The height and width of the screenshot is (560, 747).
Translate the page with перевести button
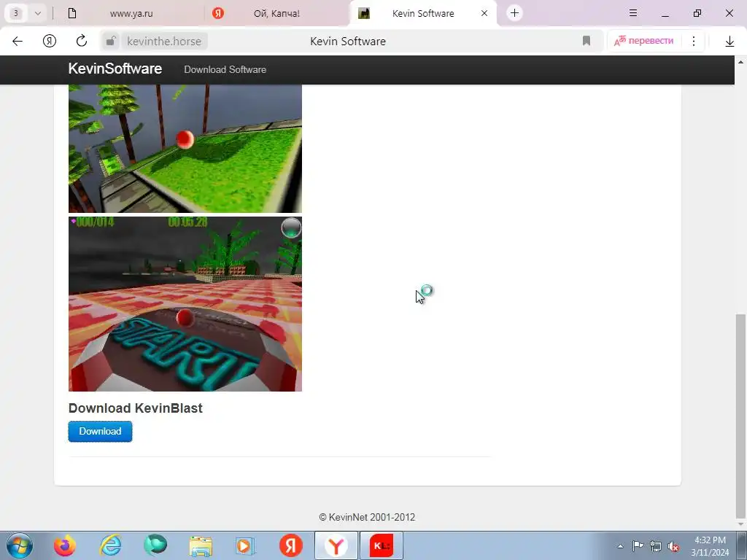pyautogui.click(x=644, y=41)
